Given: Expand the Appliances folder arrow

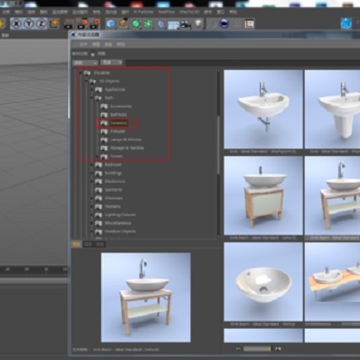Looking at the screenshot, I should pos(92,89).
